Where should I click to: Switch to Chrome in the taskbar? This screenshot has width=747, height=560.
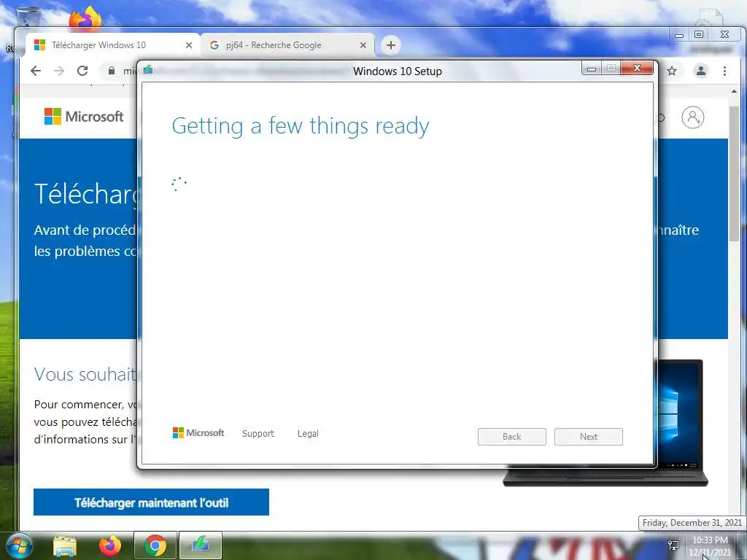tap(155, 545)
